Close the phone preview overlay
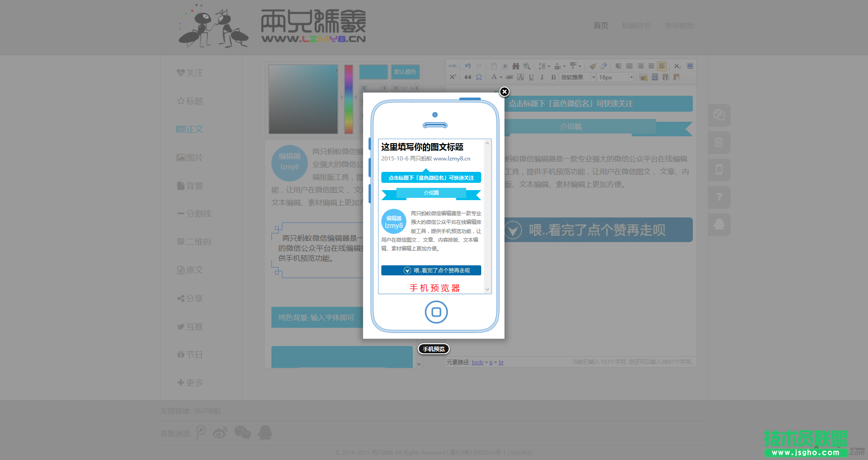Viewport: 868px width, 460px height. tap(504, 92)
